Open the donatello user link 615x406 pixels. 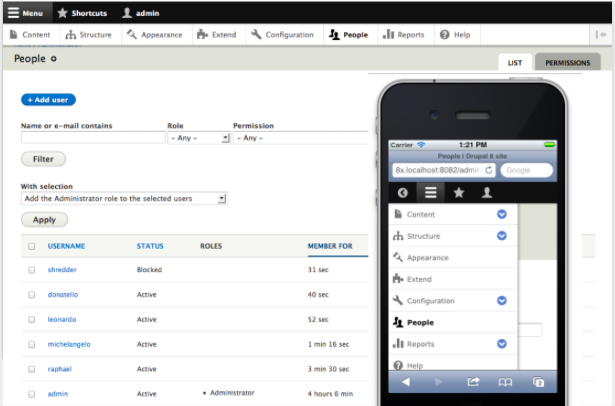63,294
